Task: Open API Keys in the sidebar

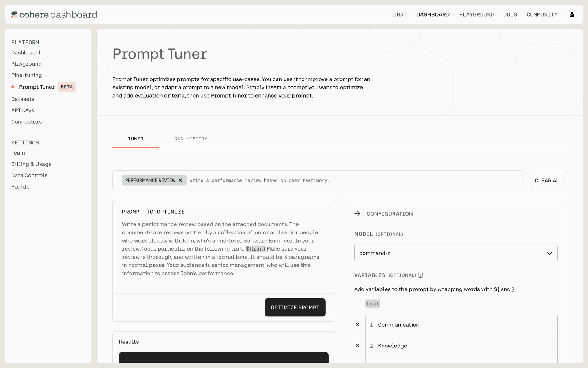Action: coord(23,110)
